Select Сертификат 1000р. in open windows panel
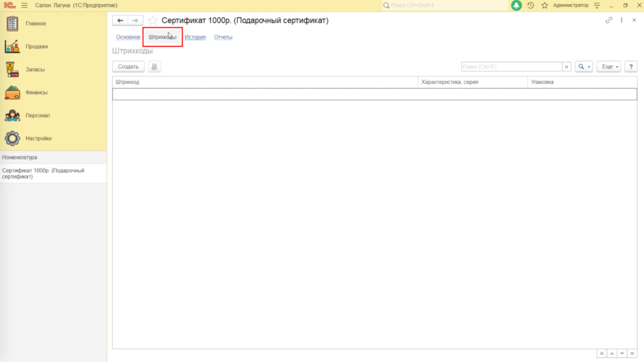 (x=53, y=173)
